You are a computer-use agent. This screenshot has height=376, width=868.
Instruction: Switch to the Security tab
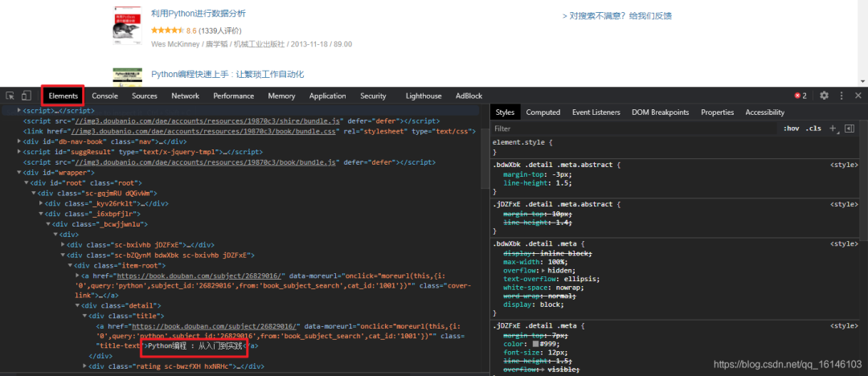click(373, 96)
